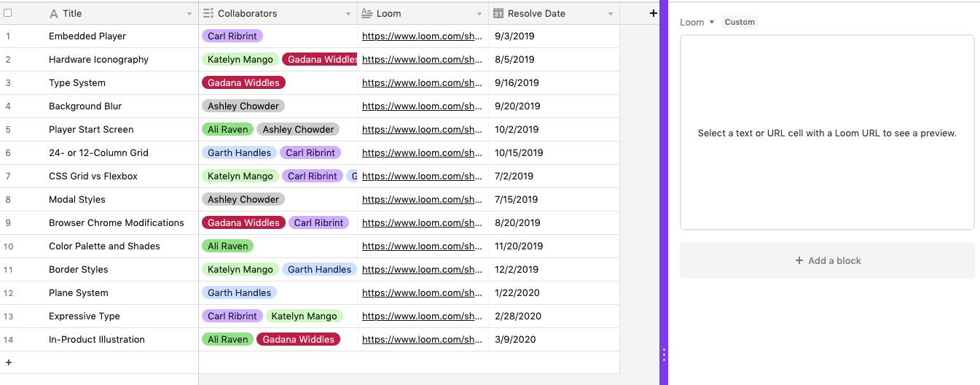980x385 pixels.
Task: Click the Add a block button
Action: click(x=827, y=260)
